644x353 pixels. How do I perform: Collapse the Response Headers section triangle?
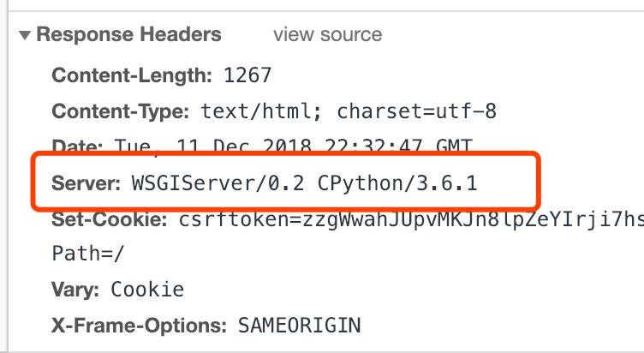[x=25, y=35]
